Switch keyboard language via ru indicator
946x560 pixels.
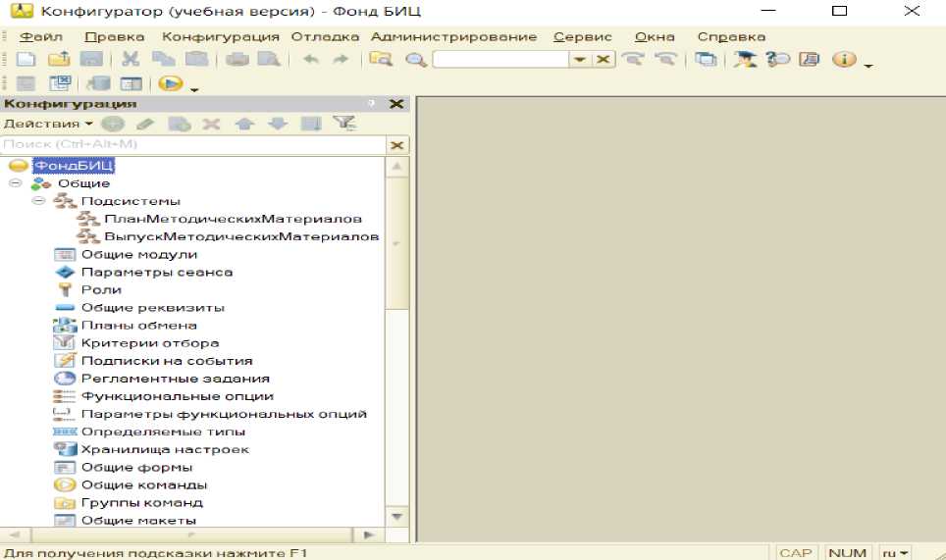895,552
